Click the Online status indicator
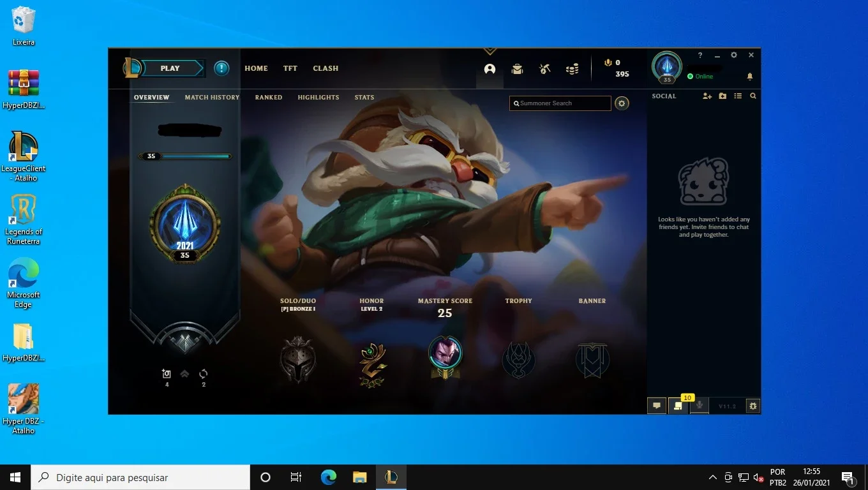 pos(700,77)
